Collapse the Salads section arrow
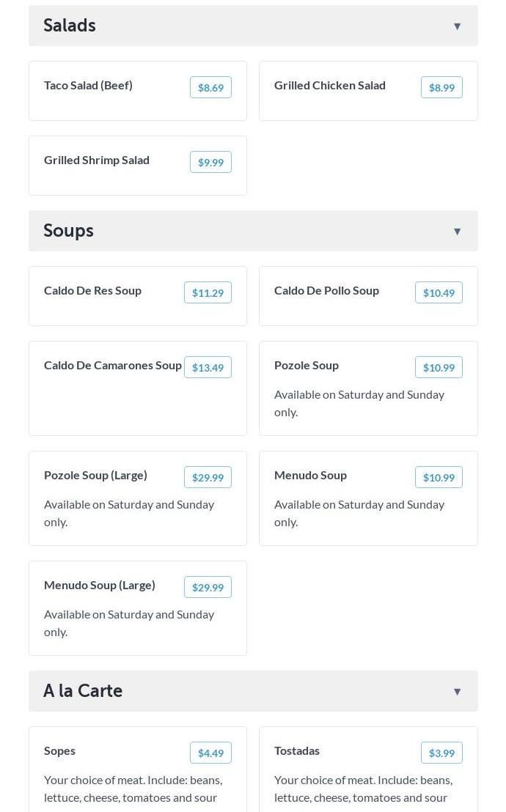Image resolution: width=506 pixels, height=812 pixels. coord(457,26)
